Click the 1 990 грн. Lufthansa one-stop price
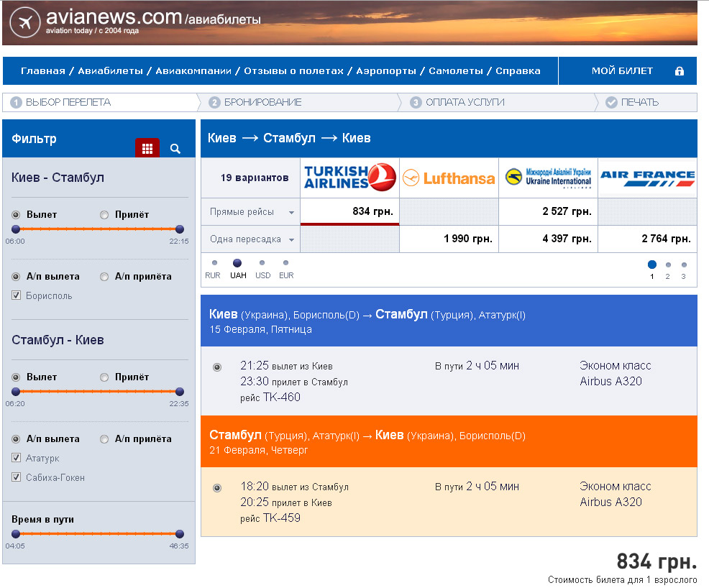Viewport: 709px width, 588px height. click(468, 239)
